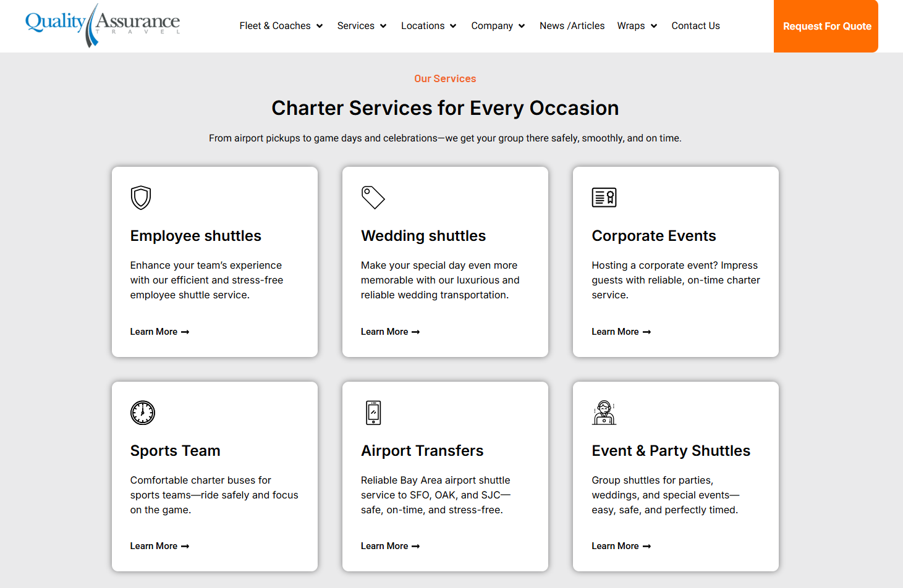Click the Airport Transfers card title
Image resolution: width=903 pixels, height=588 pixels.
click(x=422, y=451)
